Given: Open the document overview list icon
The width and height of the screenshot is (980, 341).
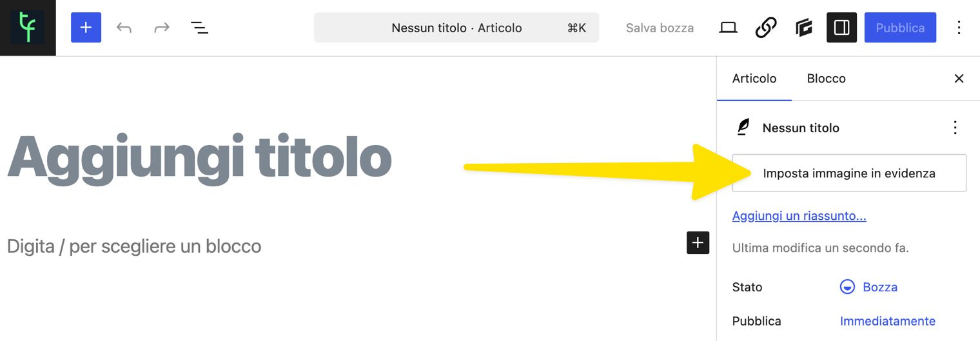Looking at the screenshot, I should [199, 28].
